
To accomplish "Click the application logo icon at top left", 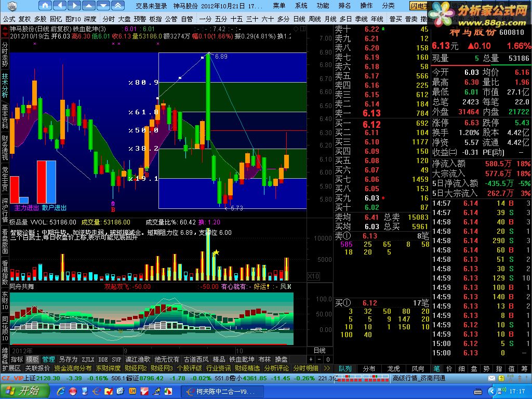I will 12,5.
